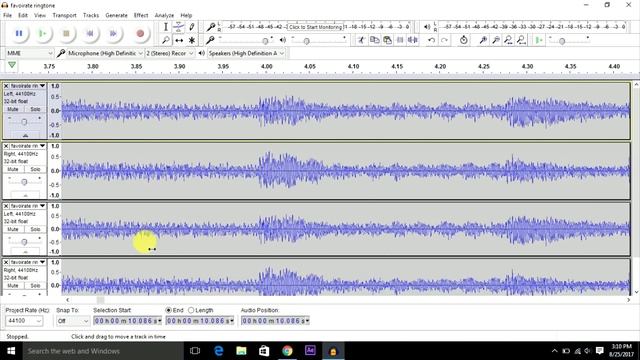This screenshot has height=360, width=640.
Task: Click the Paste icon in edit toolbar
Action: pyautogui.click(x=387, y=40)
